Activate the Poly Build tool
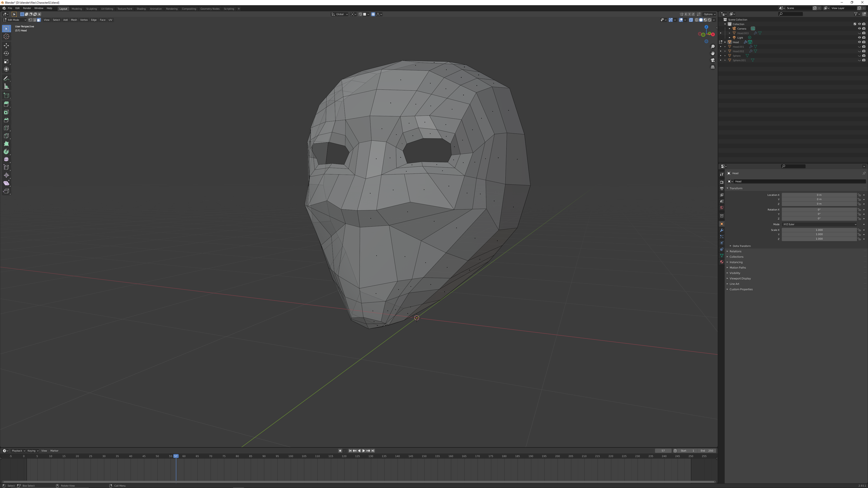Viewport: 868px width, 488px height. [x=6, y=144]
